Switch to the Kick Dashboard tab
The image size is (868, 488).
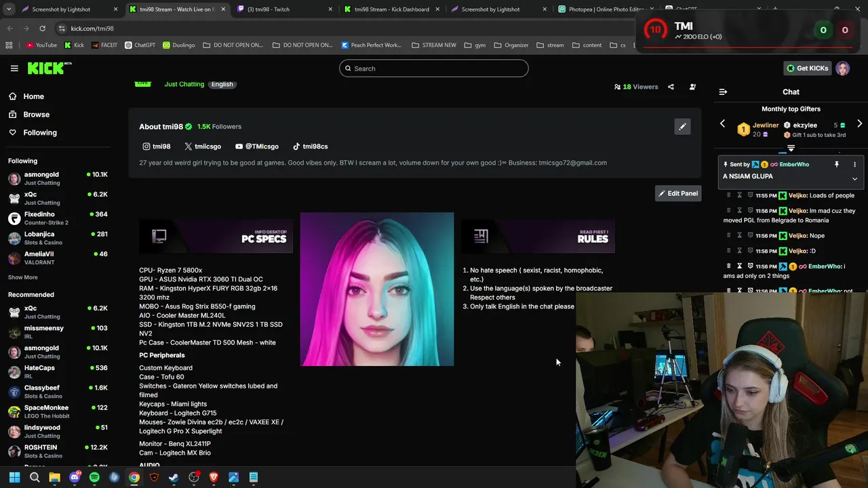pyautogui.click(x=392, y=9)
